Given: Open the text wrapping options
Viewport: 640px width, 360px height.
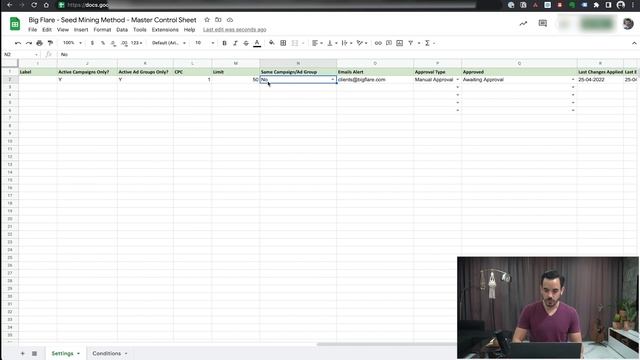Looking at the screenshot, I should [347, 43].
